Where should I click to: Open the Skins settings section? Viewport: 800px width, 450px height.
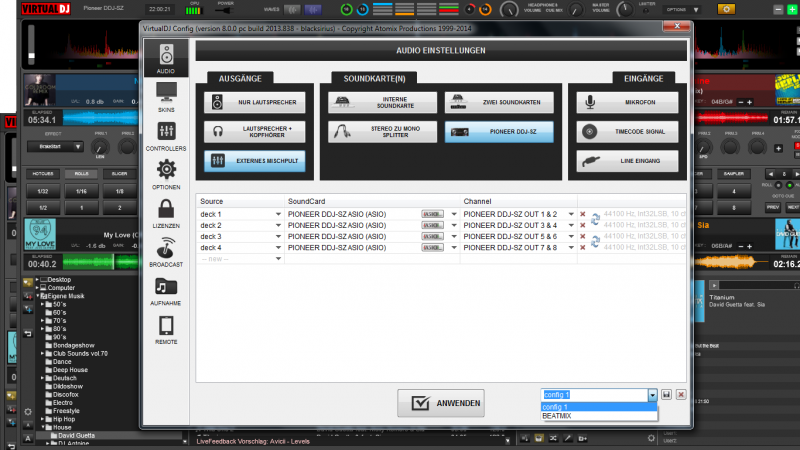[x=166, y=97]
